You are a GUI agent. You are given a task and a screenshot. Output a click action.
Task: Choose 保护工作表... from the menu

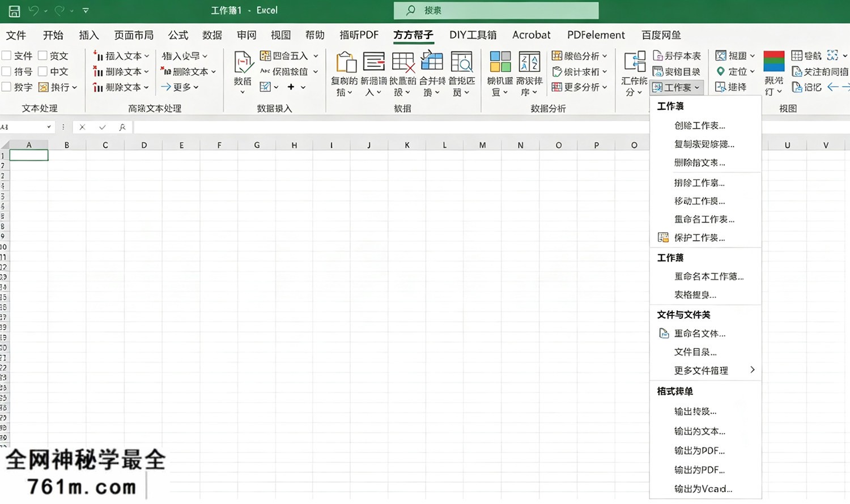[705, 238]
